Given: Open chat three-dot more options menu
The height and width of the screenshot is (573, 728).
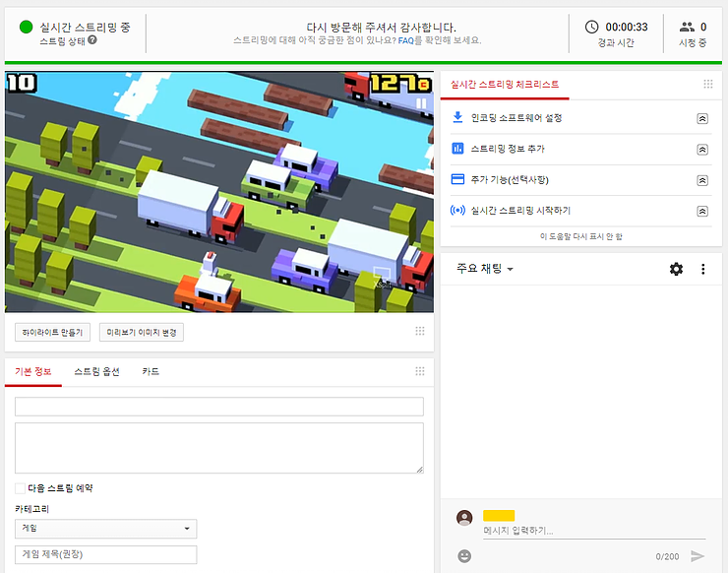Looking at the screenshot, I should coord(703,269).
